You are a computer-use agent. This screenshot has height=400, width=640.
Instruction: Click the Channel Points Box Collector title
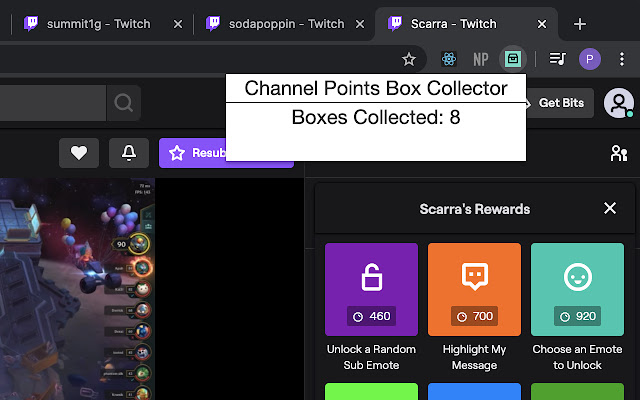[376, 89]
